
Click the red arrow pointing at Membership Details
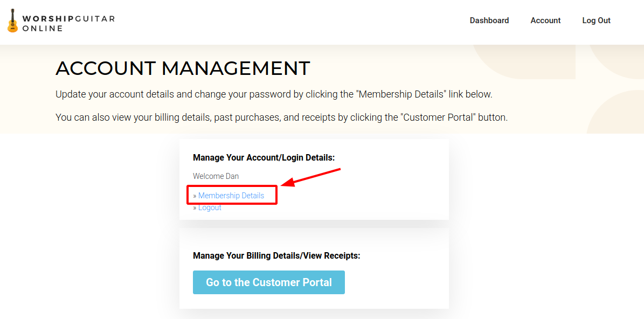coord(311,178)
